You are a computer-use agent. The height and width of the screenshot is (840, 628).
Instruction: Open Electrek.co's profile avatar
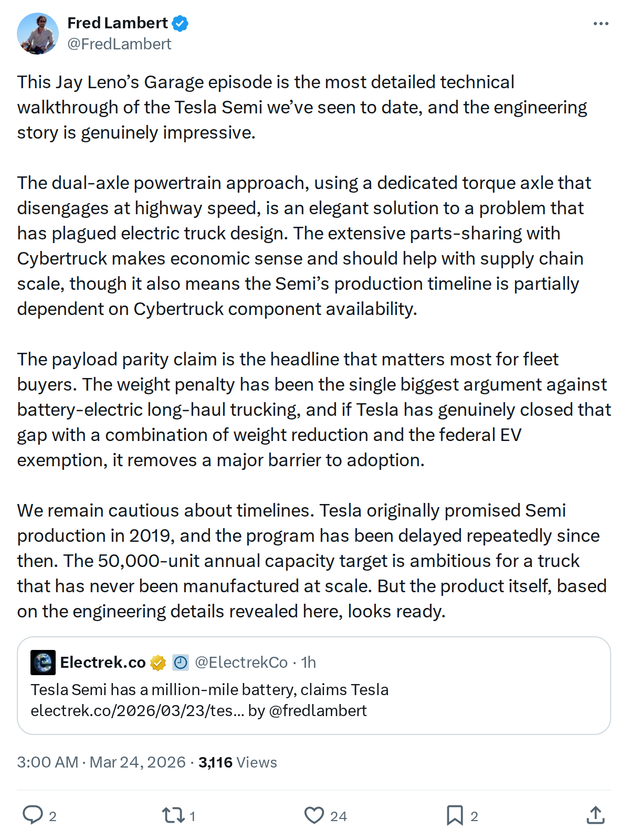tap(44, 663)
